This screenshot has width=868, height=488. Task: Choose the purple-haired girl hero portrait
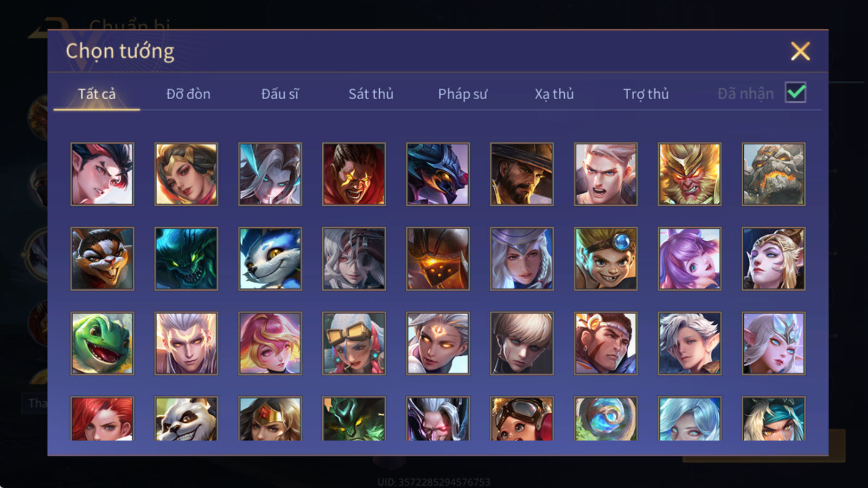pos(690,259)
